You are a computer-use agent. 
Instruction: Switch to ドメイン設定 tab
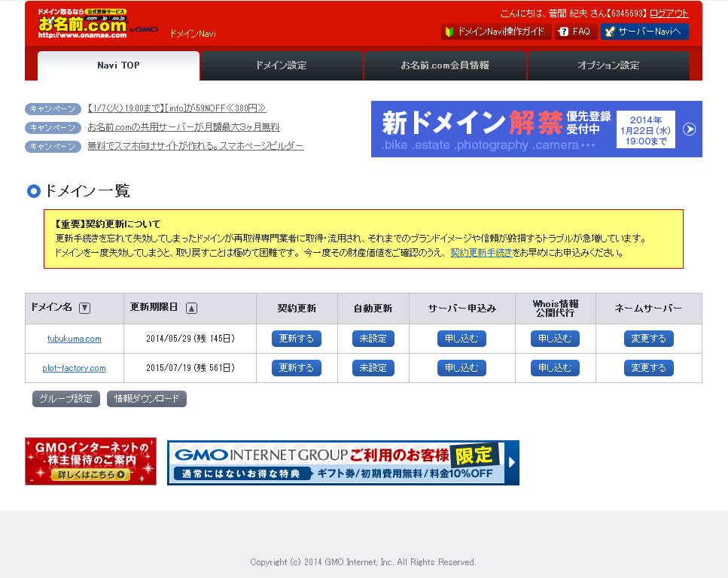click(282, 65)
